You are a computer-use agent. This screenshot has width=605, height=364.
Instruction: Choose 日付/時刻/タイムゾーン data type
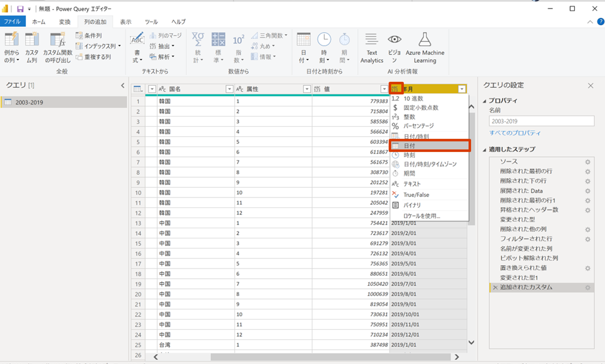(x=429, y=164)
